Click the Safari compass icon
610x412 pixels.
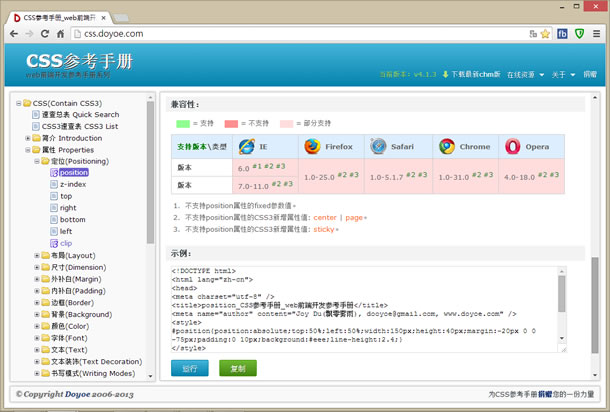[378, 146]
